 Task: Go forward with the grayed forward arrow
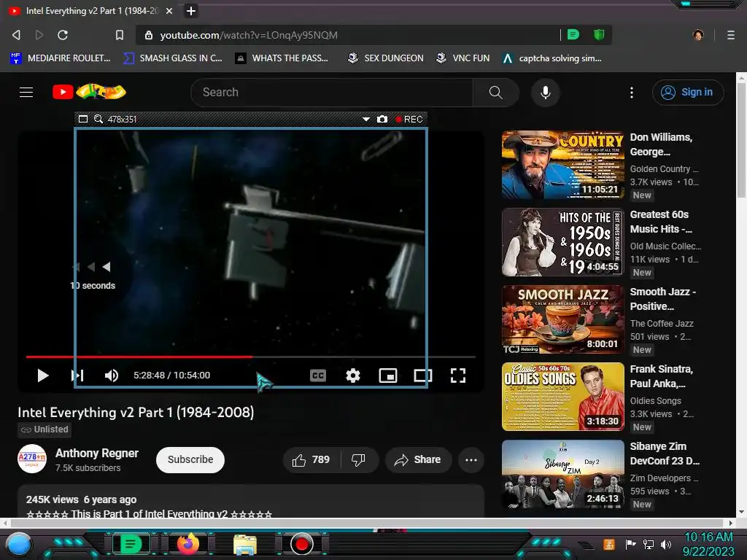pos(39,35)
